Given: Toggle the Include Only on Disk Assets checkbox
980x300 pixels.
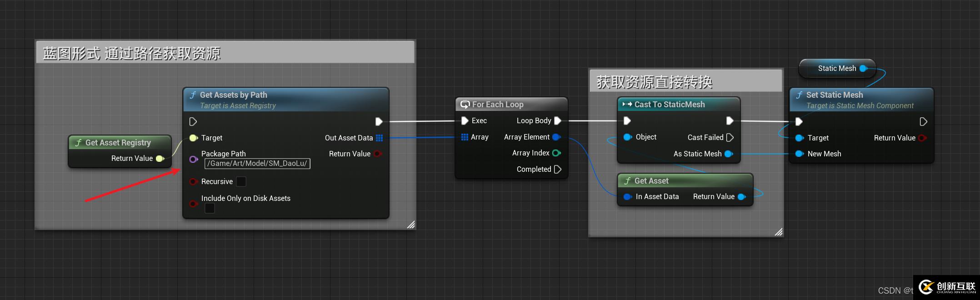Looking at the screenshot, I should tap(210, 208).
